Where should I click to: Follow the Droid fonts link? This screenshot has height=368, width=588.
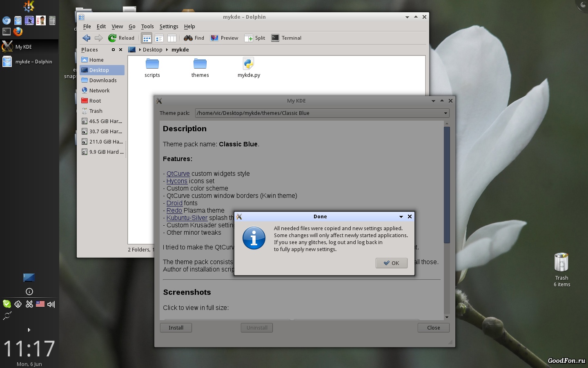(x=174, y=203)
